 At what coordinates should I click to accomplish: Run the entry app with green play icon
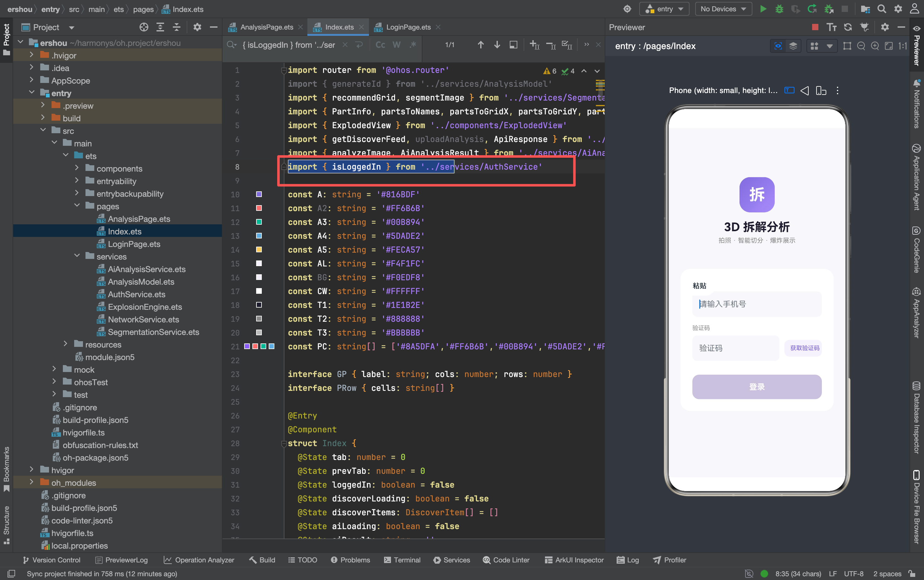(x=763, y=9)
